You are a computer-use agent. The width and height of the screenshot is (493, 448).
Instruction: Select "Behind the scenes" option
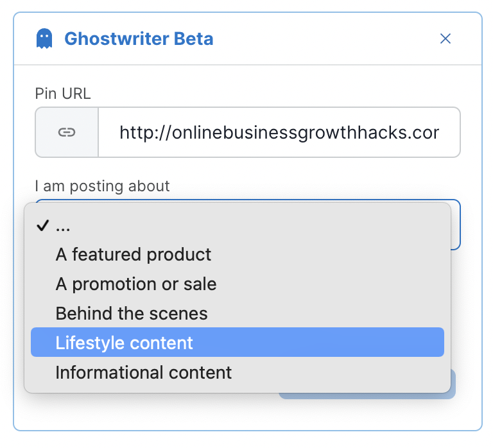point(132,313)
